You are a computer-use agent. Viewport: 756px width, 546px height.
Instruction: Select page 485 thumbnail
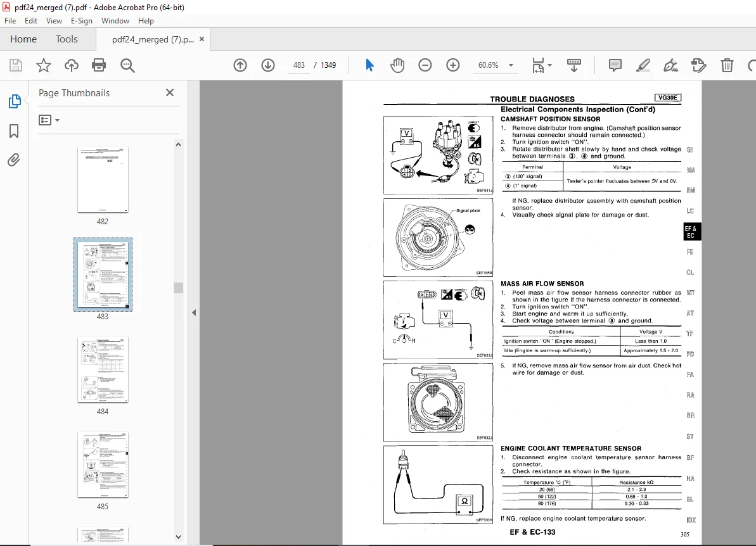point(103,464)
